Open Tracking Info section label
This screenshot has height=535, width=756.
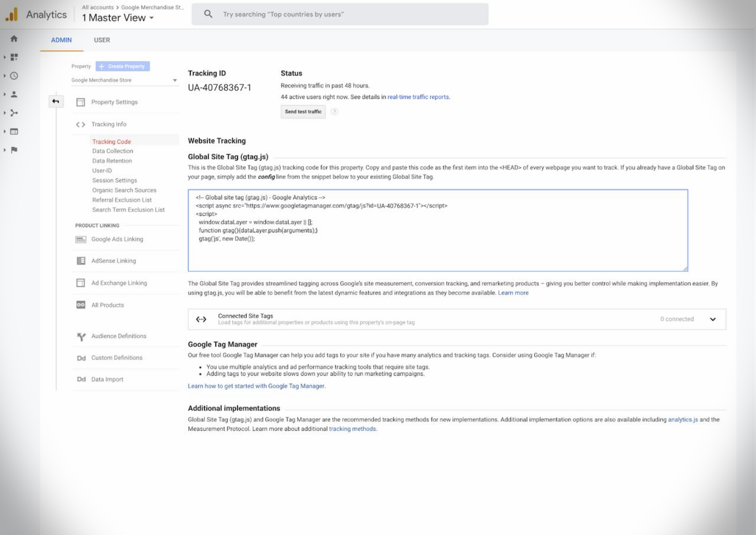[x=109, y=125]
